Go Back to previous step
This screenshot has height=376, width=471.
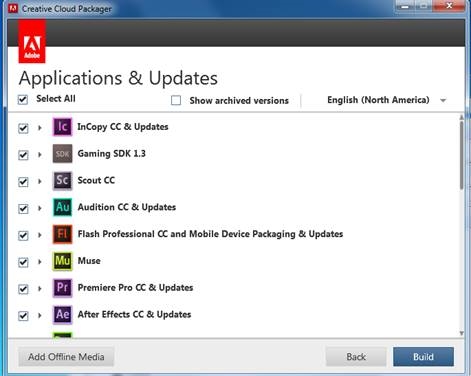[x=356, y=357]
